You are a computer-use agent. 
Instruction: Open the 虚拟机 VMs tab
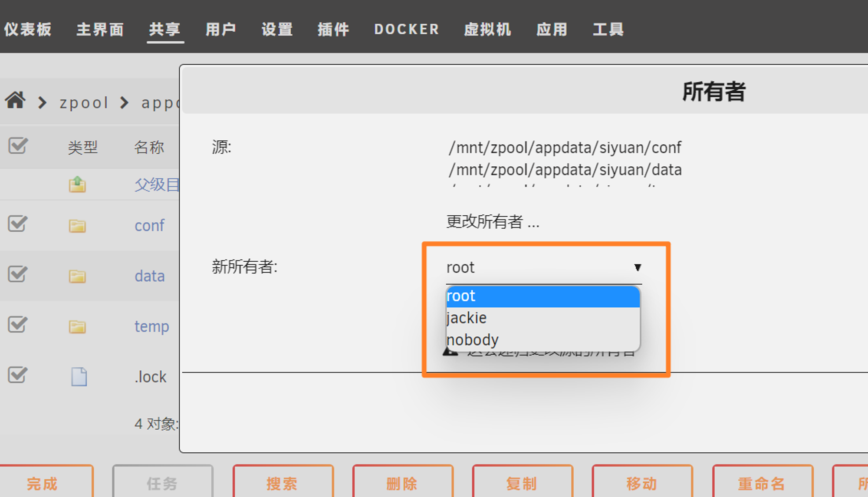488,29
